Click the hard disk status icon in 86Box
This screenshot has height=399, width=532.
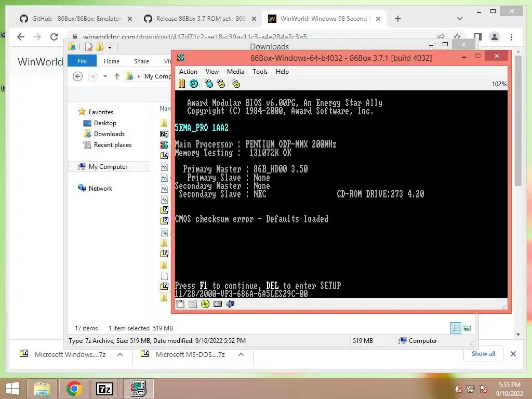tap(218, 304)
